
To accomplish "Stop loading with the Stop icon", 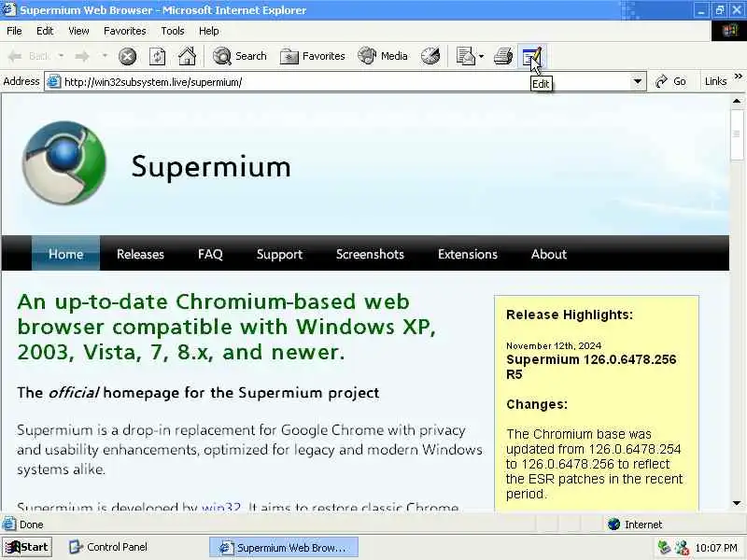I will pos(127,56).
